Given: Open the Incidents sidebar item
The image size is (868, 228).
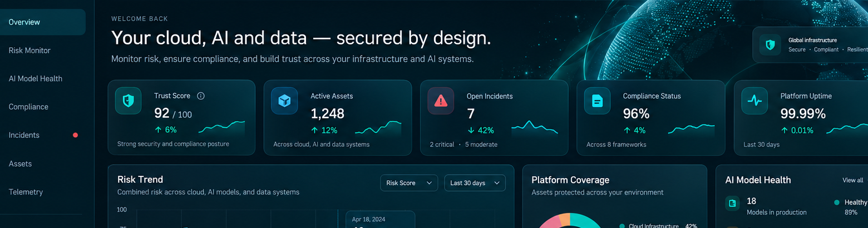Looking at the screenshot, I should point(24,135).
